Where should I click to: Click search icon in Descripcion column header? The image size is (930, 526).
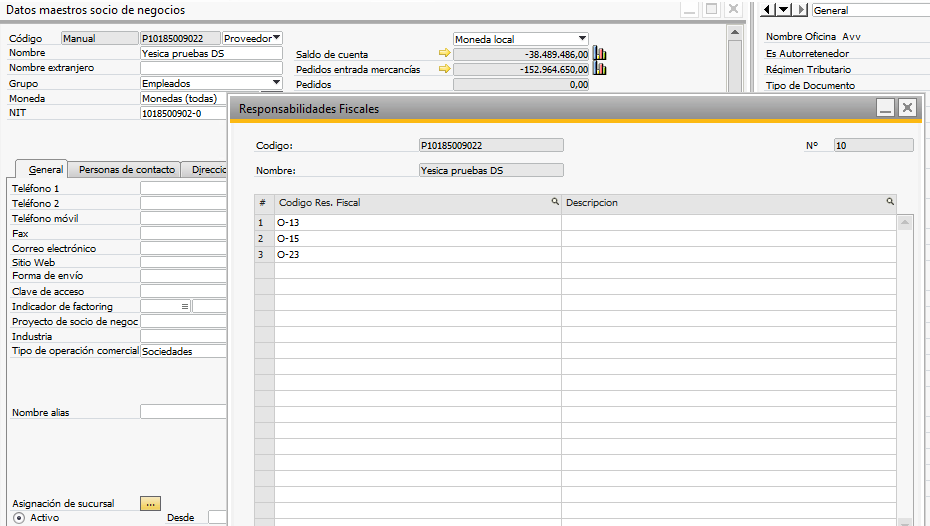[890, 202]
